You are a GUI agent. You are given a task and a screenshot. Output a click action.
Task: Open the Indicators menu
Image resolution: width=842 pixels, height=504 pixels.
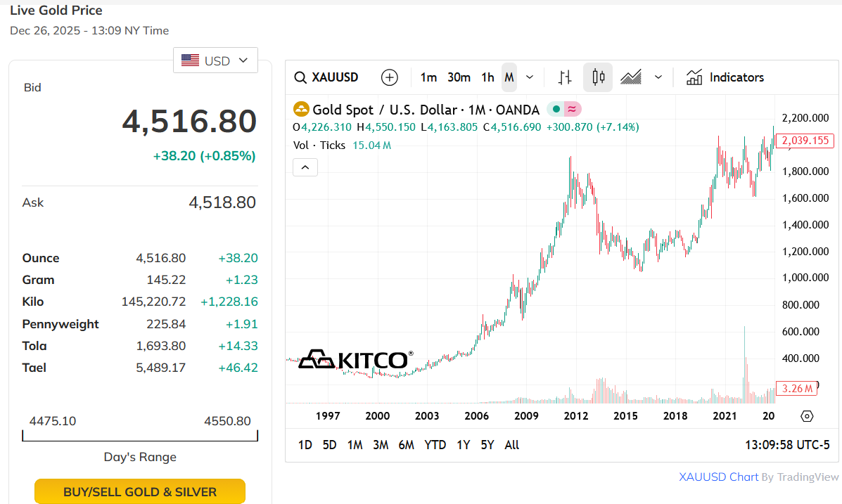(x=725, y=77)
